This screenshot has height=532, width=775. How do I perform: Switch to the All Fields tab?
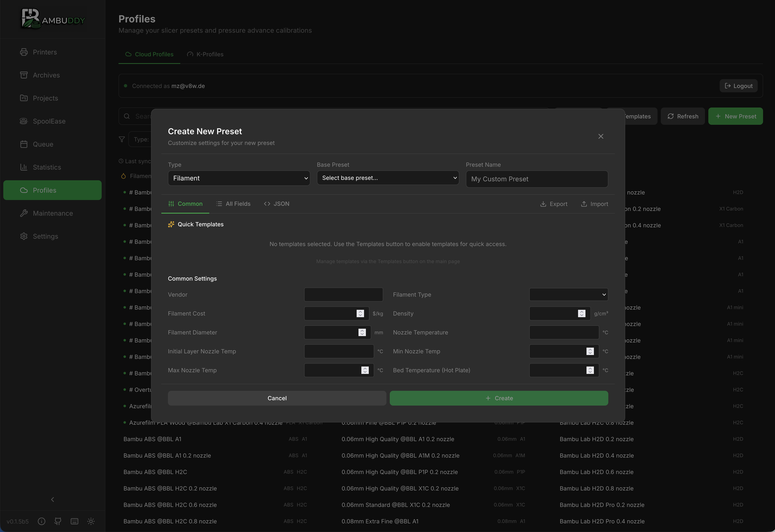[x=233, y=204]
